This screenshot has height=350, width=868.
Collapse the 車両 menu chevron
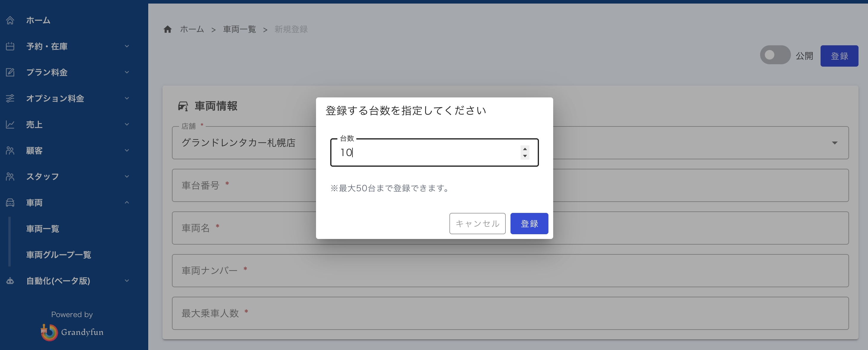[127, 203]
